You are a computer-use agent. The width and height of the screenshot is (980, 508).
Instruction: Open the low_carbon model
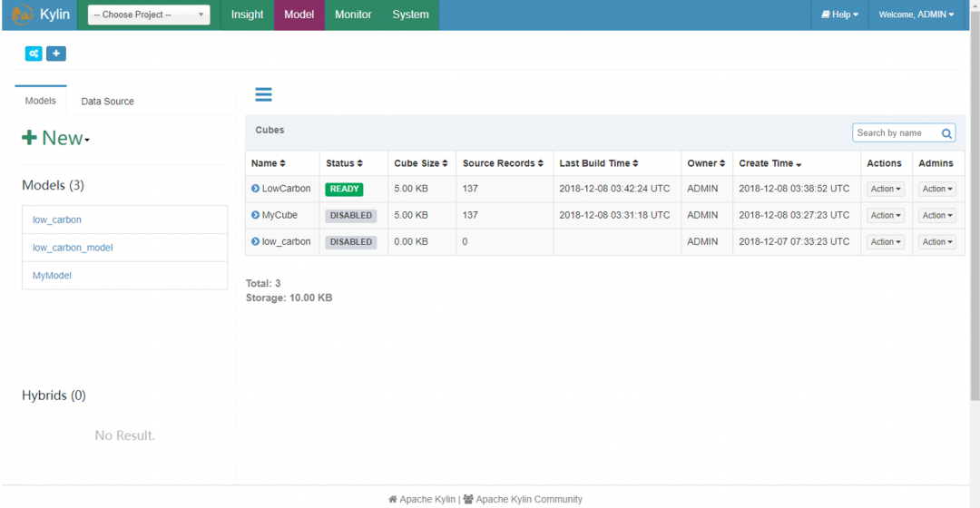pyautogui.click(x=57, y=220)
